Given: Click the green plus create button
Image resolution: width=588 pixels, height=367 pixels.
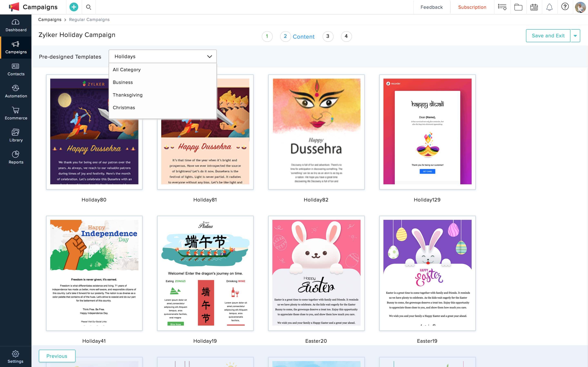Looking at the screenshot, I should coord(74,7).
